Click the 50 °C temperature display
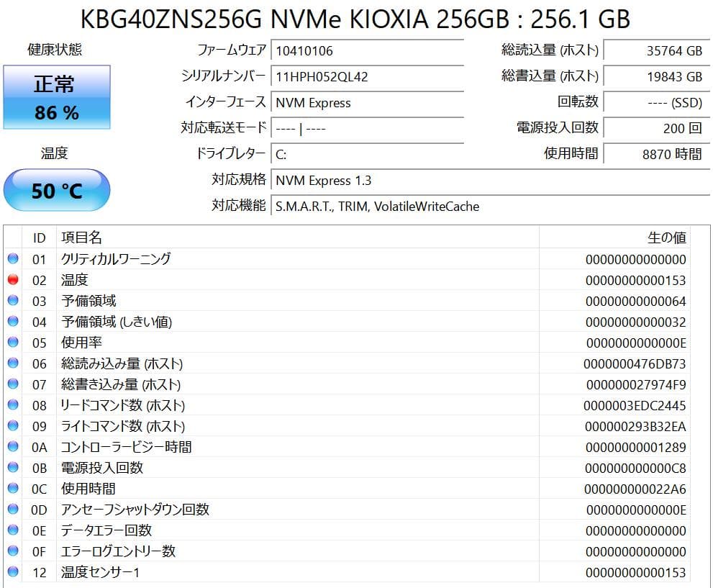This screenshot has height=588, width=713. tap(56, 189)
